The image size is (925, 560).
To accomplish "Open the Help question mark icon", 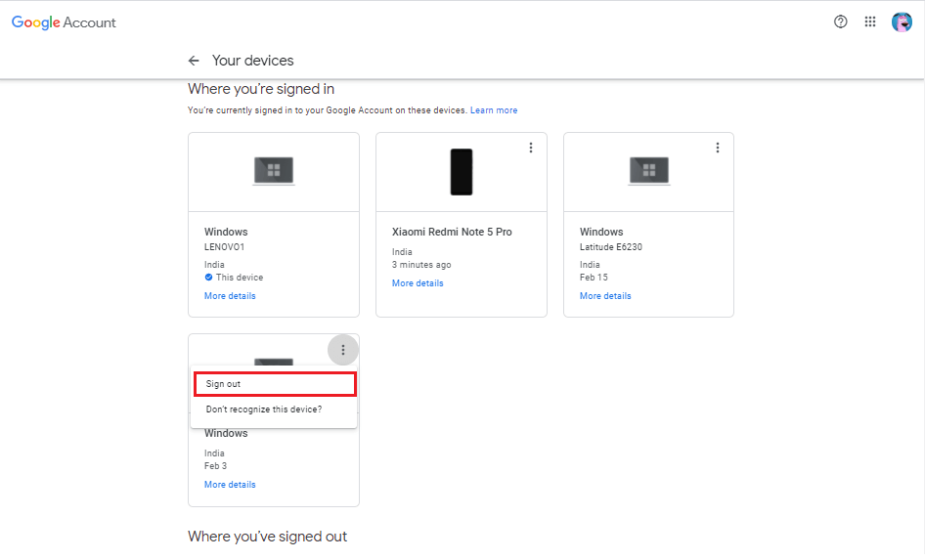I will 841,22.
